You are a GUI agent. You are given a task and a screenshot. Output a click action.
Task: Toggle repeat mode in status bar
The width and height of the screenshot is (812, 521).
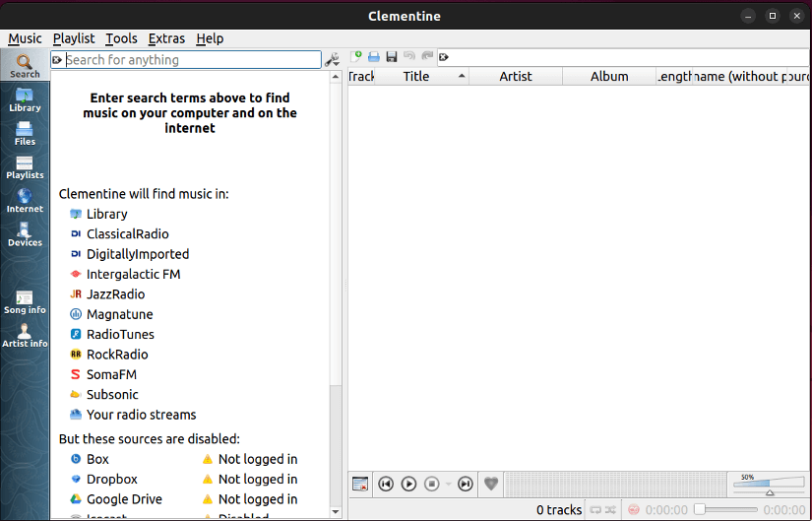tap(595, 510)
